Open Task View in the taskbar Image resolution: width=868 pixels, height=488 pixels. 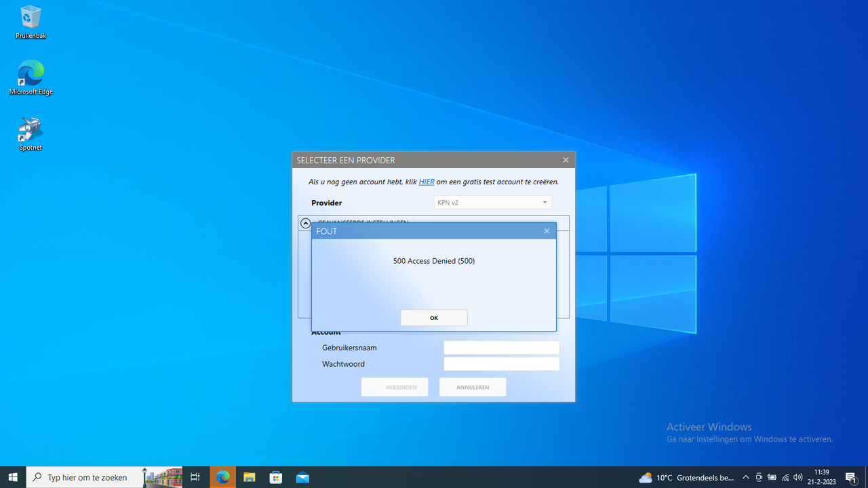point(195,477)
